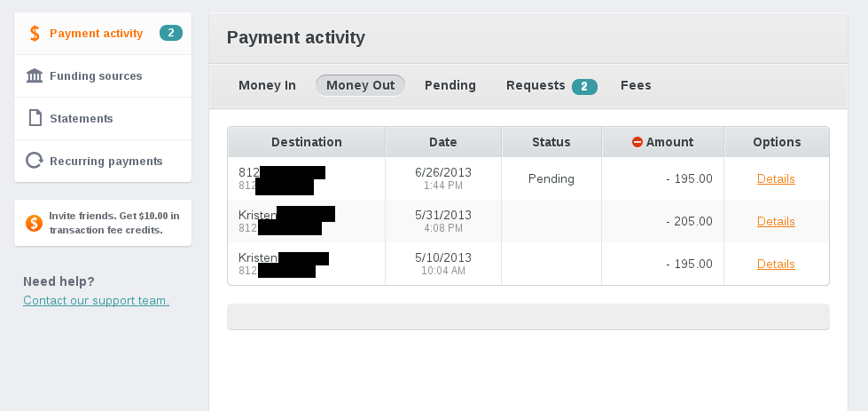
Task: View Details for the 5/31/2013 payment
Action: pos(776,222)
